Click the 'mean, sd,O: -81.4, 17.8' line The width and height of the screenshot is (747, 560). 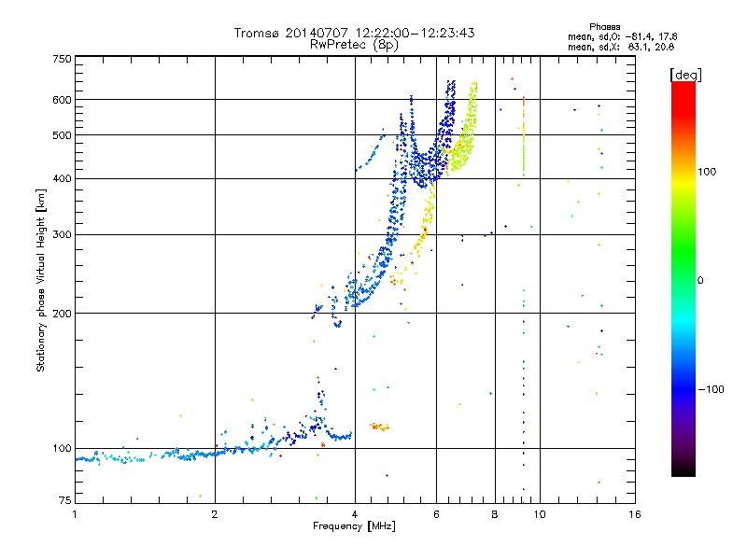(x=622, y=36)
